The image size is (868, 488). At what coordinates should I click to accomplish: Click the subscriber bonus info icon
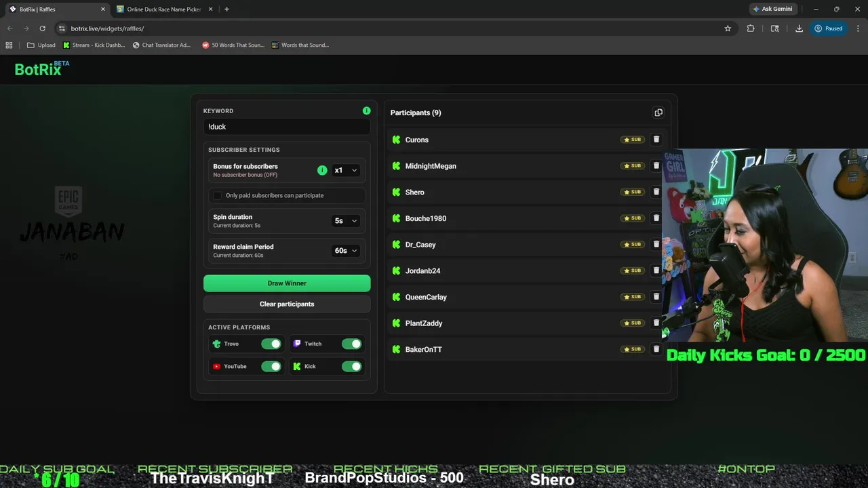coord(322,170)
